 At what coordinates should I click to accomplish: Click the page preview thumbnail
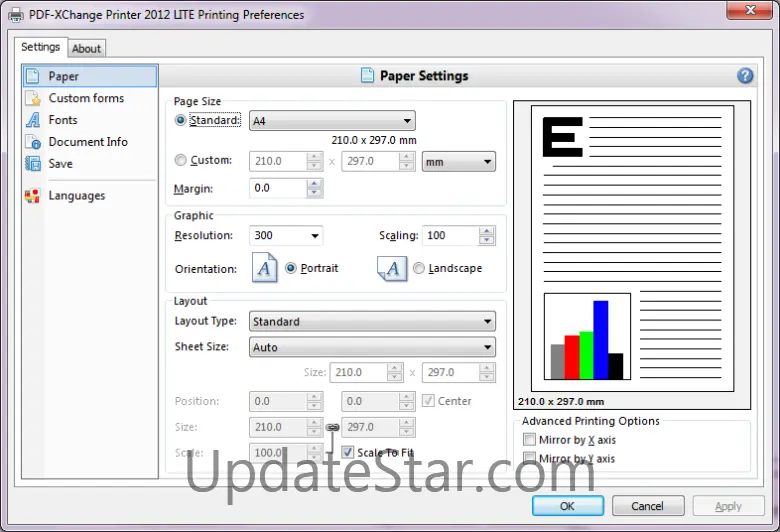pyautogui.click(x=632, y=248)
